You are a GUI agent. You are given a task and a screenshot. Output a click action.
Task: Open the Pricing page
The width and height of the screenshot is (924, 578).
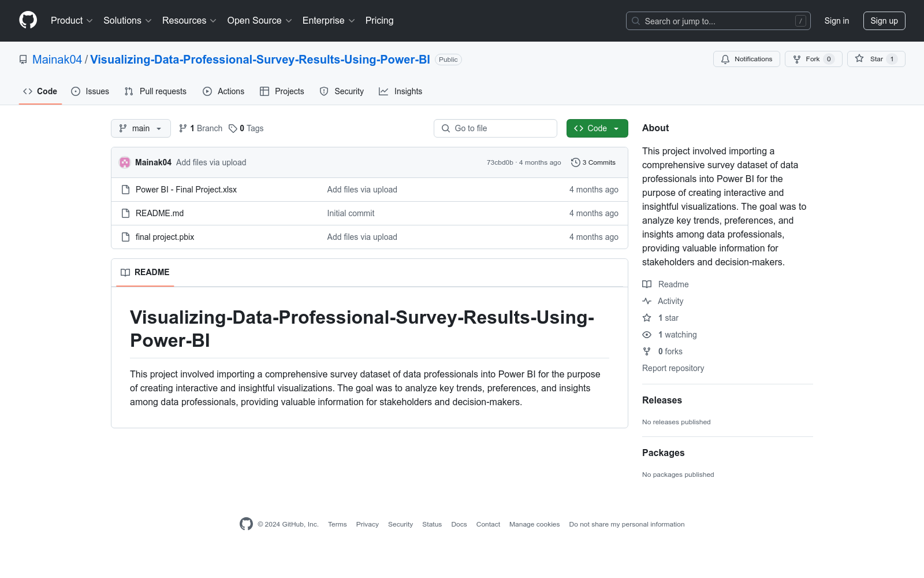click(x=379, y=20)
